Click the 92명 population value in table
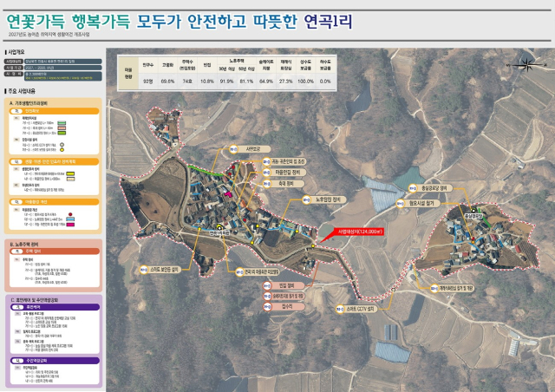The width and height of the screenshot is (555, 392). click(x=148, y=82)
